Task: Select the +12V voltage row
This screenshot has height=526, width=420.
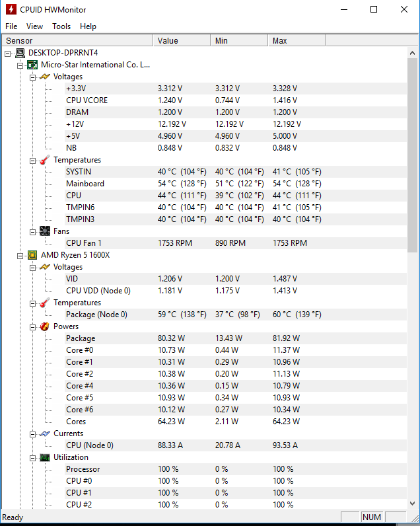Action: pyautogui.click(x=236, y=124)
